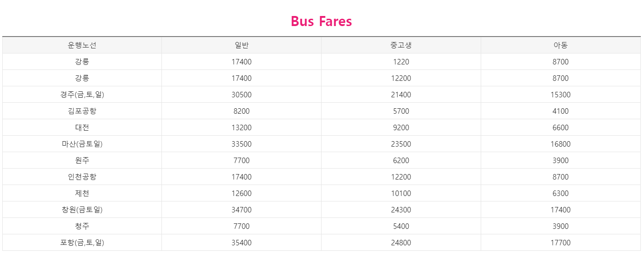The height and width of the screenshot is (254, 644).
Task: Click the 아동 column header
Action: pos(561,45)
